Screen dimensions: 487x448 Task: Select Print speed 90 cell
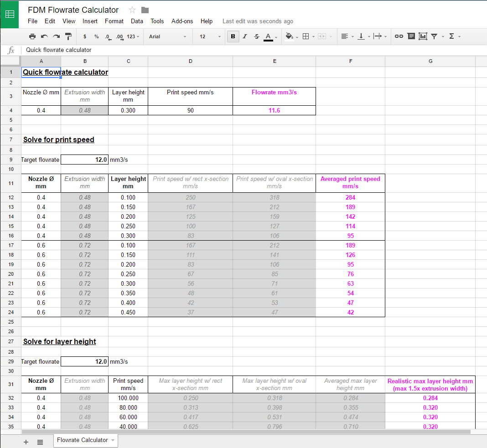coord(191,111)
